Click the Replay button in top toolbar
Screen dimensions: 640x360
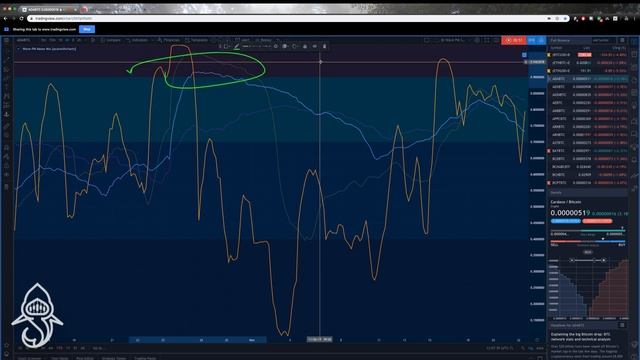click(264, 40)
